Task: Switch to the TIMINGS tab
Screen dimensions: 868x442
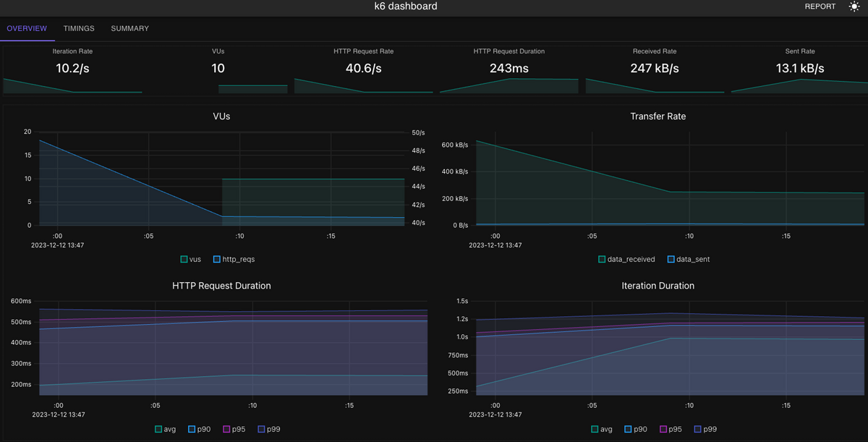Action: click(x=79, y=29)
